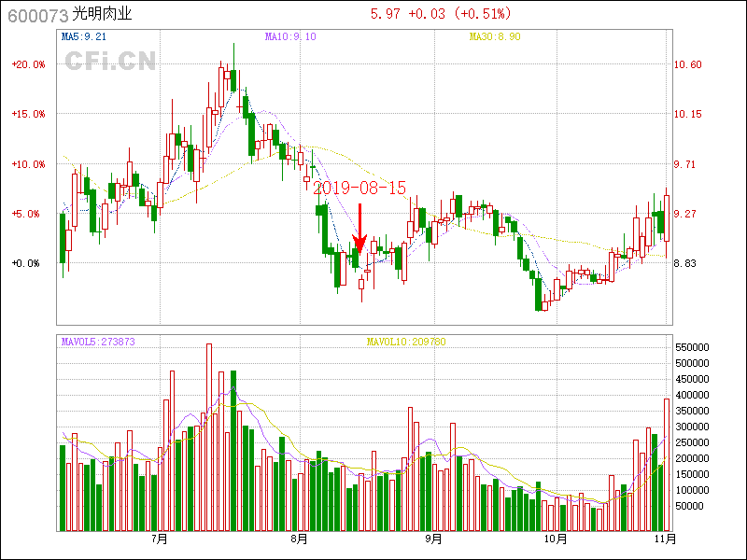Click the 50000 volume axis value
Image resolution: width=747 pixels, height=560 pixels.
pyautogui.click(x=689, y=506)
